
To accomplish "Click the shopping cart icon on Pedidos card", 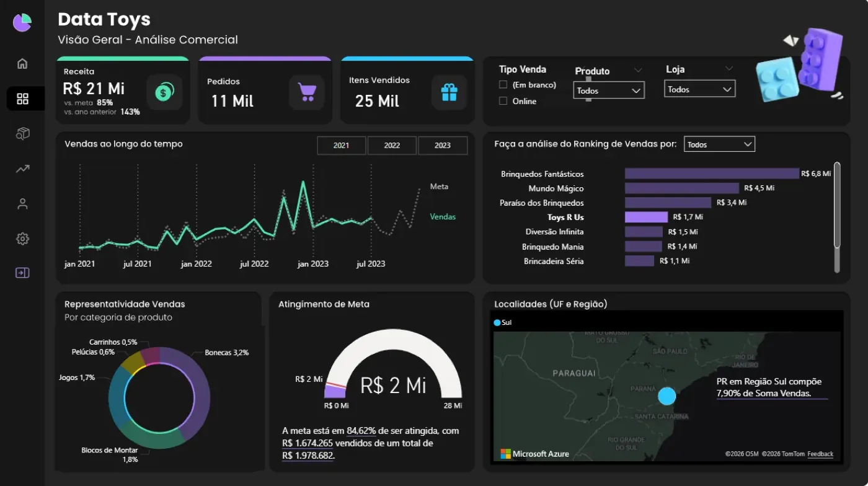I will [x=307, y=92].
